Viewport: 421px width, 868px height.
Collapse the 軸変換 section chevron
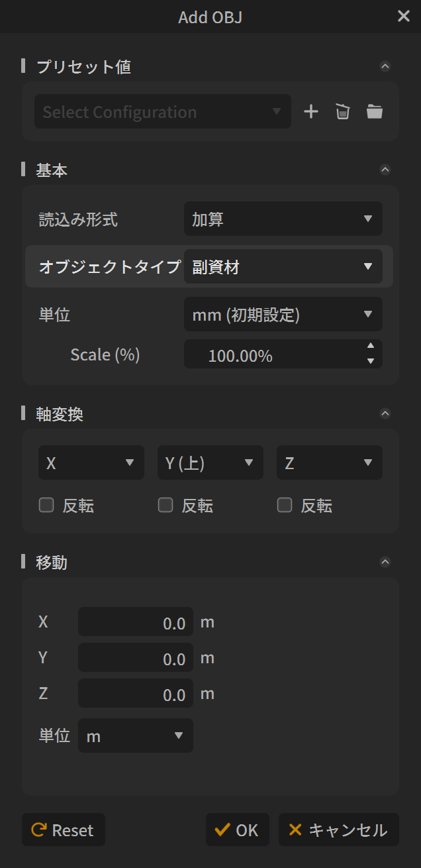tap(385, 413)
